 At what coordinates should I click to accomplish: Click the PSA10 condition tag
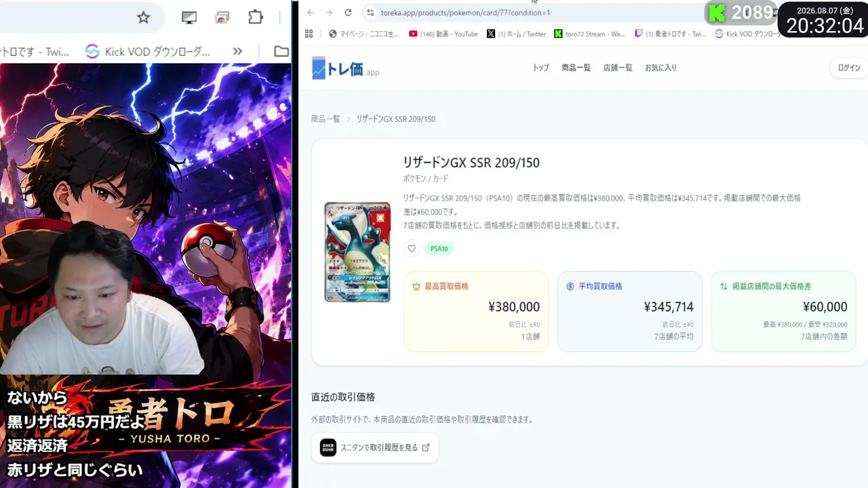(439, 249)
